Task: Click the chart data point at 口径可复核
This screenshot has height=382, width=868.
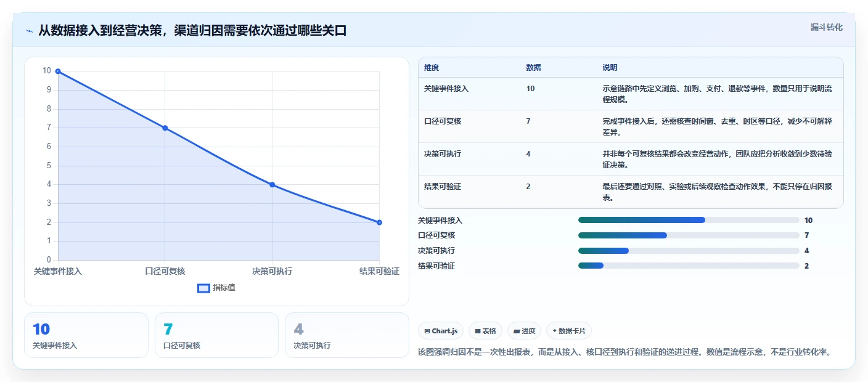Action: tap(165, 128)
